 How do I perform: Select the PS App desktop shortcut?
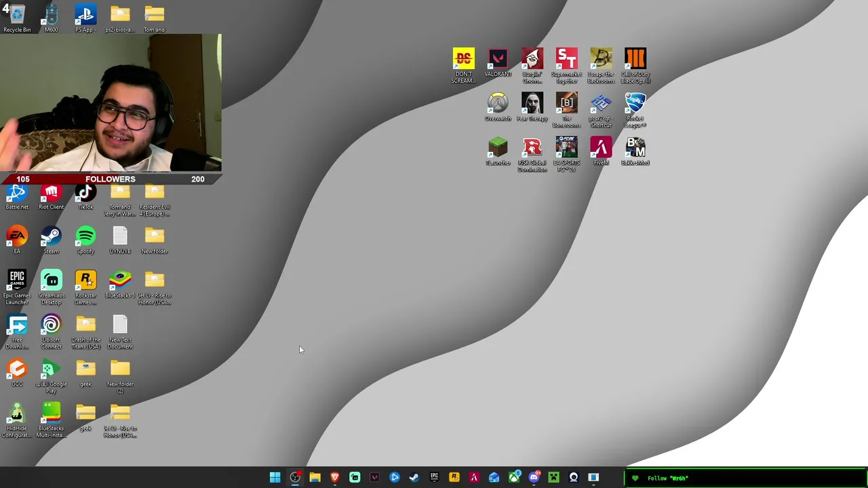click(x=85, y=18)
